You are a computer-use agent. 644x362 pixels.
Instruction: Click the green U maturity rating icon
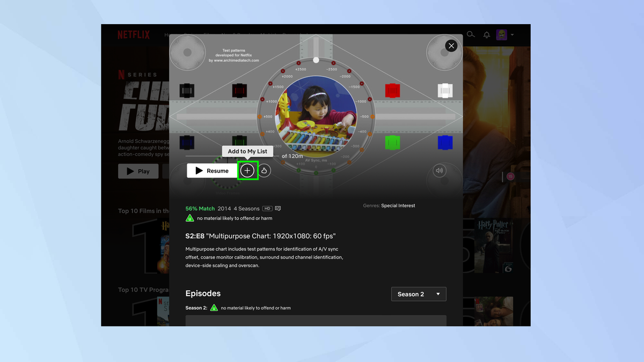coord(189,218)
